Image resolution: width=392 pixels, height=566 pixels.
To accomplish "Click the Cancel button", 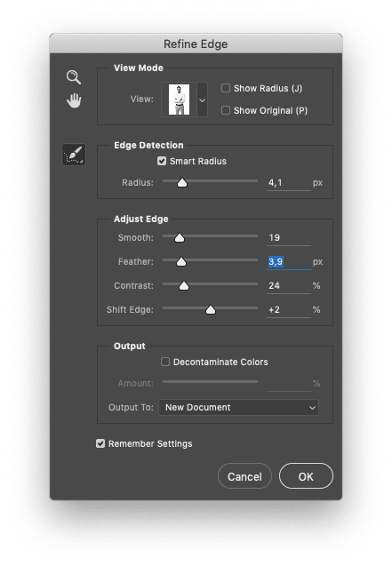I will pos(244,476).
